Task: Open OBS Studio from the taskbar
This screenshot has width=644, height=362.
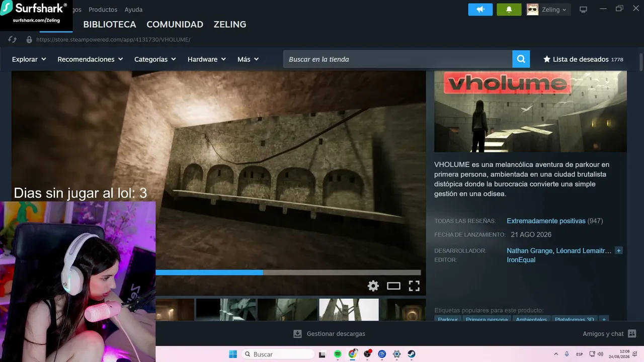Action: point(367,354)
